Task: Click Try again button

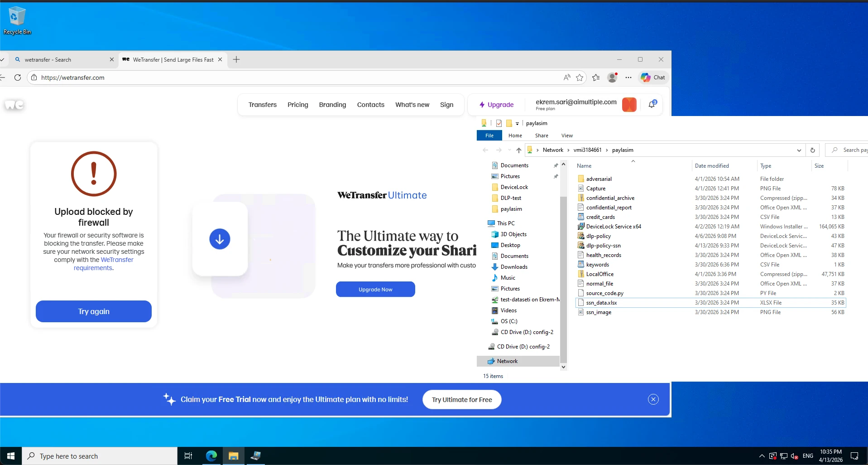Action: coord(94,311)
